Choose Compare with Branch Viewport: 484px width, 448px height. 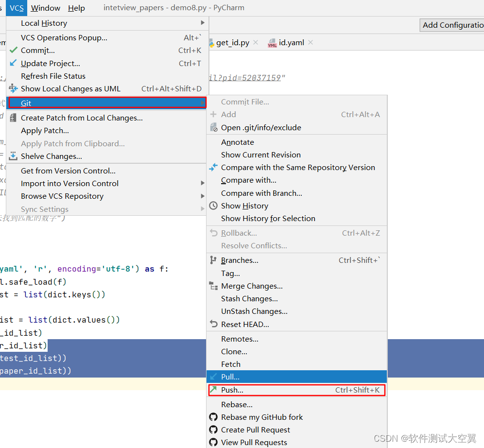[x=296, y=193]
